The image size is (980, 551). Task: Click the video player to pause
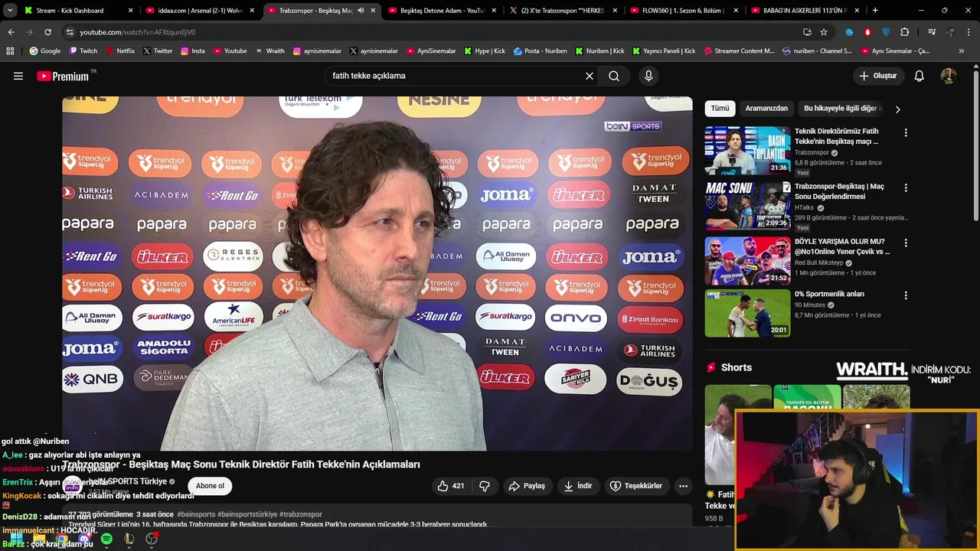[377, 273]
